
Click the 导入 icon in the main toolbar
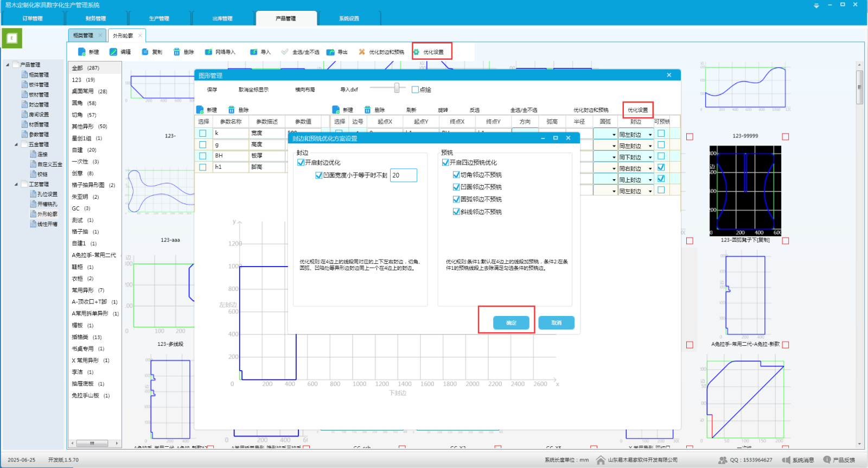(254, 52)
